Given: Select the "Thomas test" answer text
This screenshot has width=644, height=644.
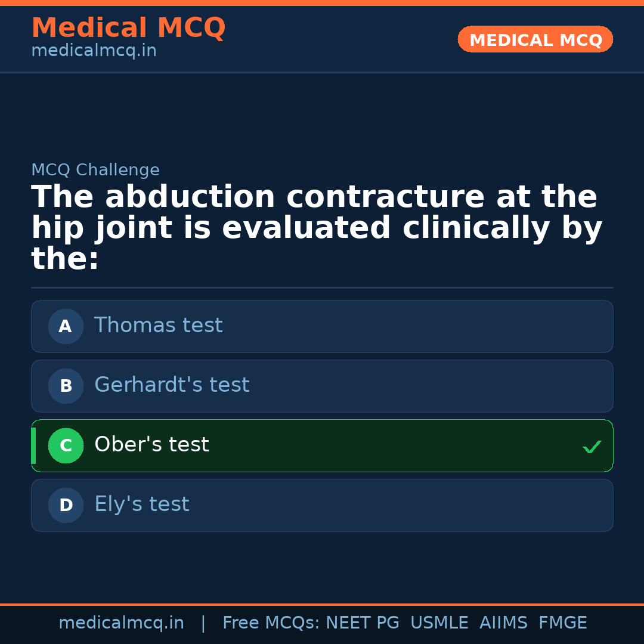Looking at the screenshot, I should click(x=158, y=326).
